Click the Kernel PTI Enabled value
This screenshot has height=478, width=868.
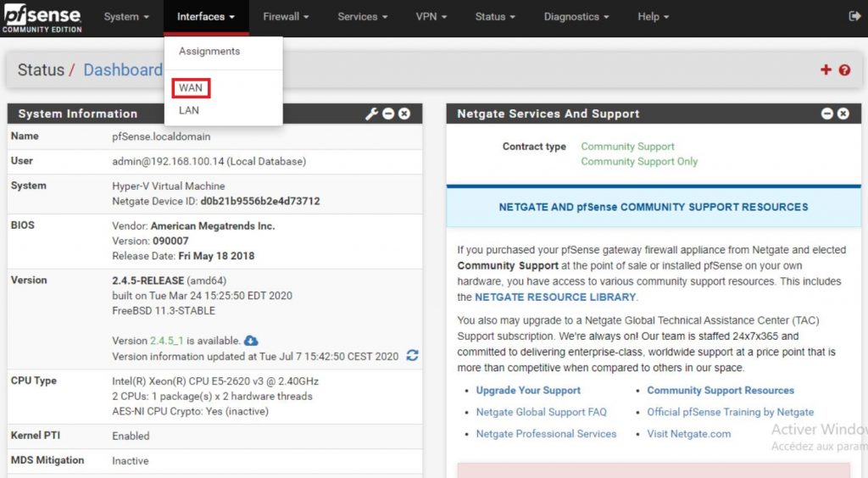point(131,436)
